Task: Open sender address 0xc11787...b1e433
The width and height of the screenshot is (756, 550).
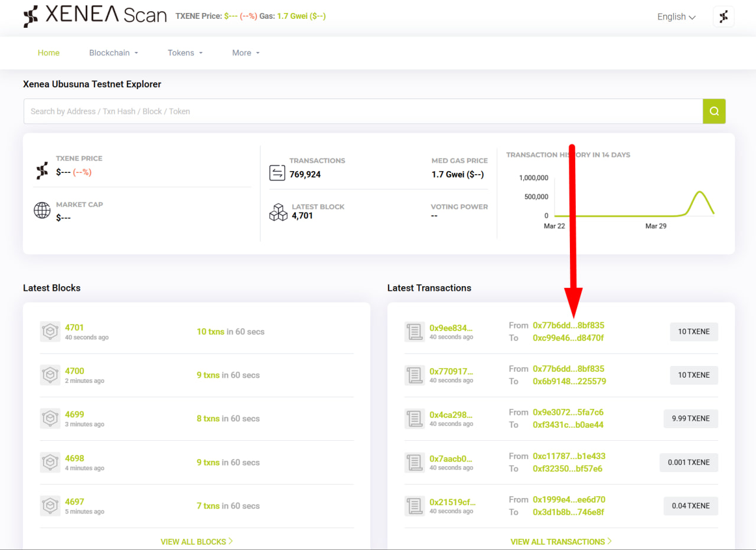Action: [569, 456]
